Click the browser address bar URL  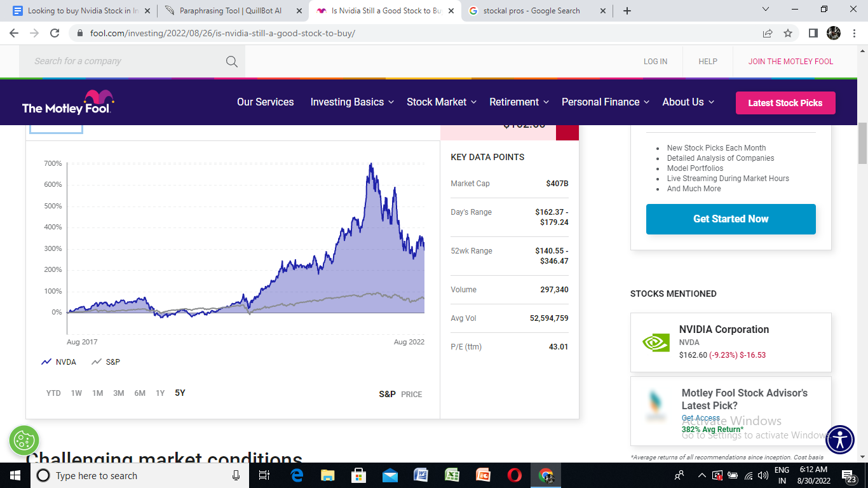tap(222, 33)
